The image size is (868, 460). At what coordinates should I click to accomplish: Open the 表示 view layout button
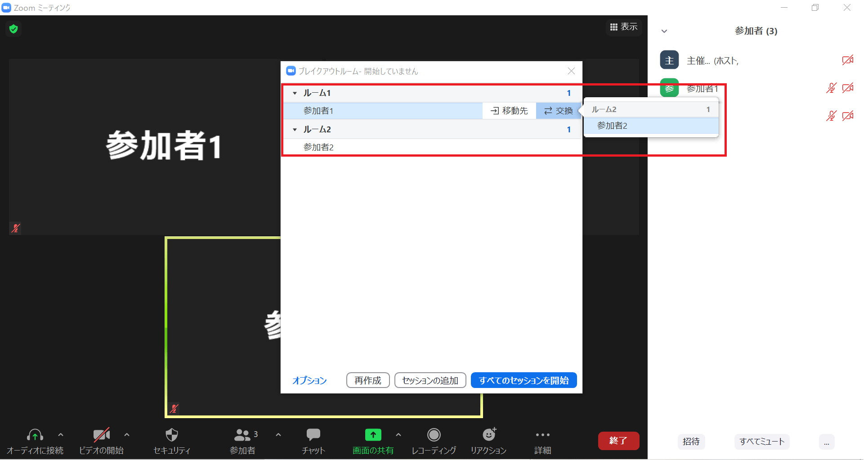624,27
